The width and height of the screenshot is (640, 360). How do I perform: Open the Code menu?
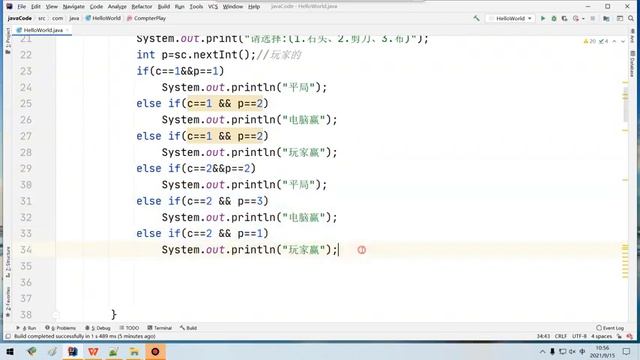coord(96,7)
